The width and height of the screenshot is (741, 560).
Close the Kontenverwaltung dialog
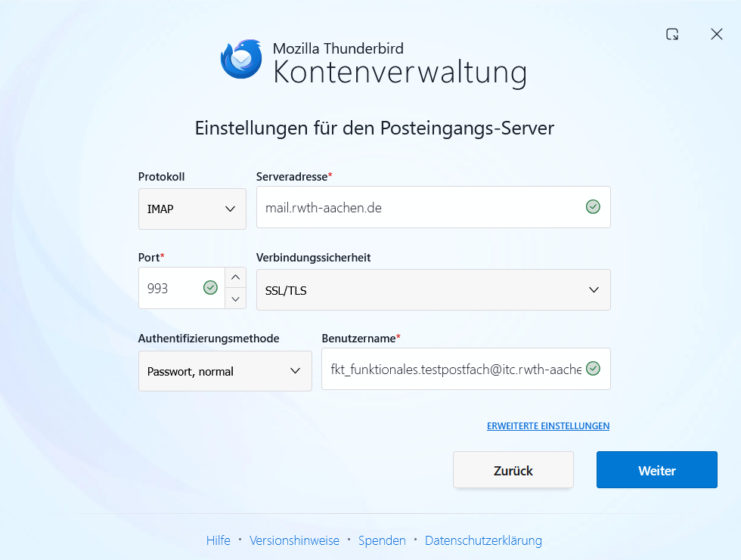(x=717, y=34)
